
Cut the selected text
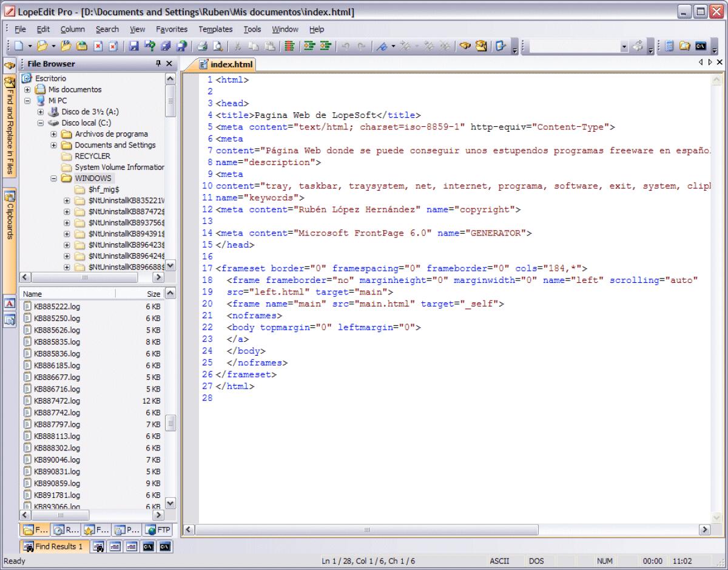pyautogui.click(x=237, y=46)
